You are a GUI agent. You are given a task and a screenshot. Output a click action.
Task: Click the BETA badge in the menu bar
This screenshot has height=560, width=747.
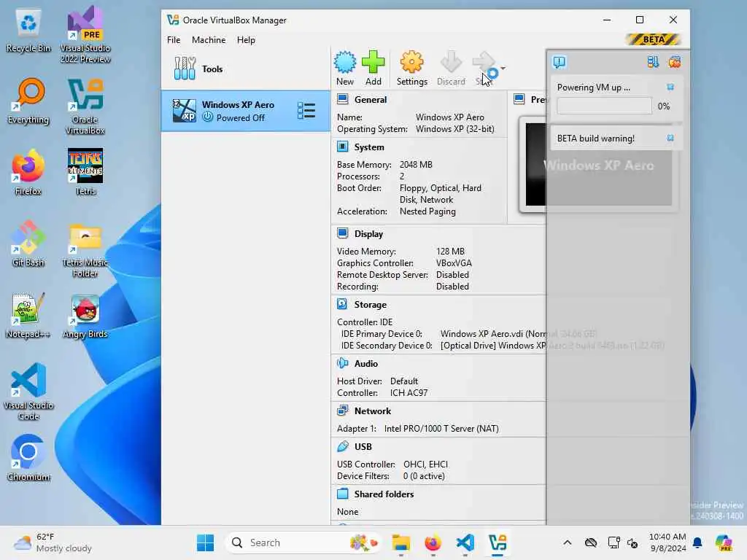click(654, 39)
